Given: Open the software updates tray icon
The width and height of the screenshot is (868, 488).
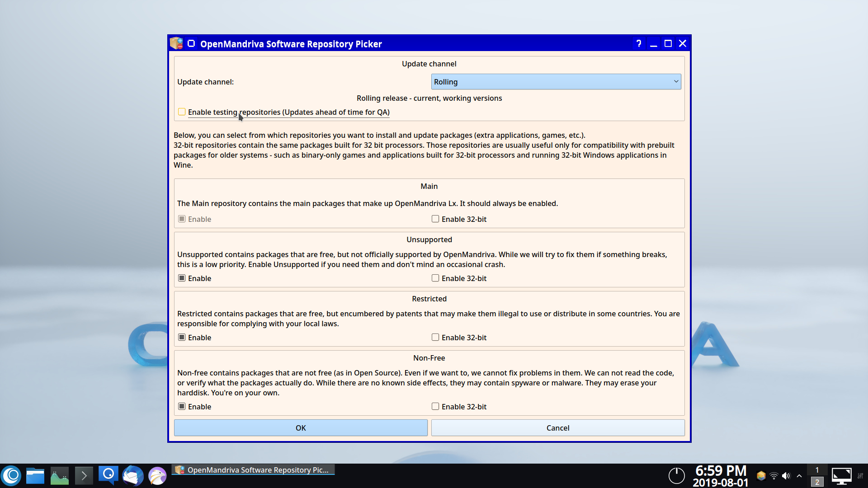Looking at the screenshot, I should [x=761, y=476].
